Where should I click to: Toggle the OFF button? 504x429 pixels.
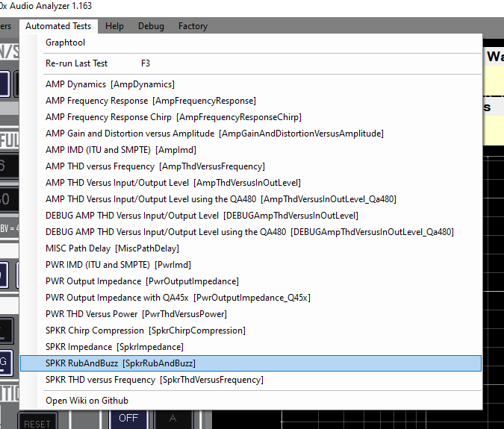[x=128, y=419]
